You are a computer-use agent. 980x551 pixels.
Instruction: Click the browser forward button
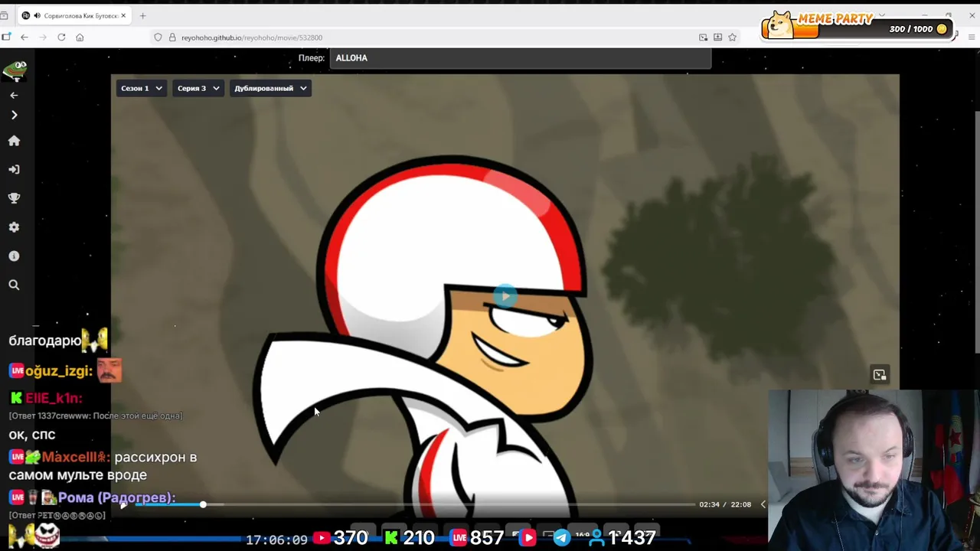[x=43, y=37]
